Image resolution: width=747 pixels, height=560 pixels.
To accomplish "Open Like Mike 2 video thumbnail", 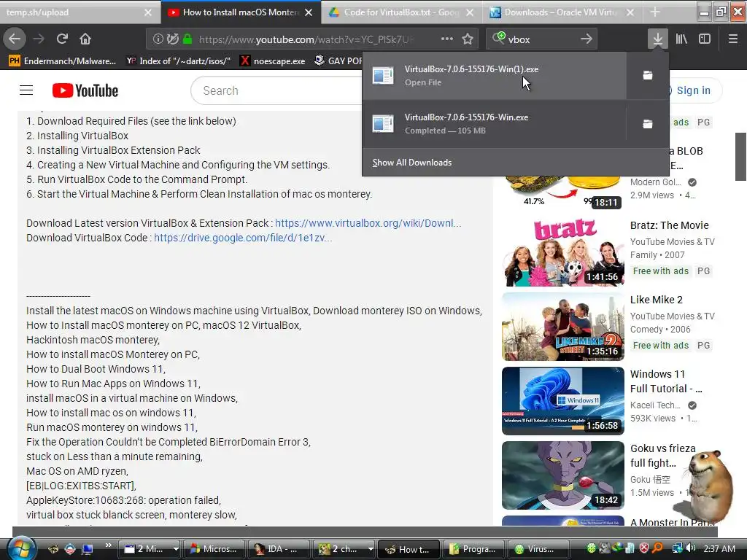I will pos(562,327).
